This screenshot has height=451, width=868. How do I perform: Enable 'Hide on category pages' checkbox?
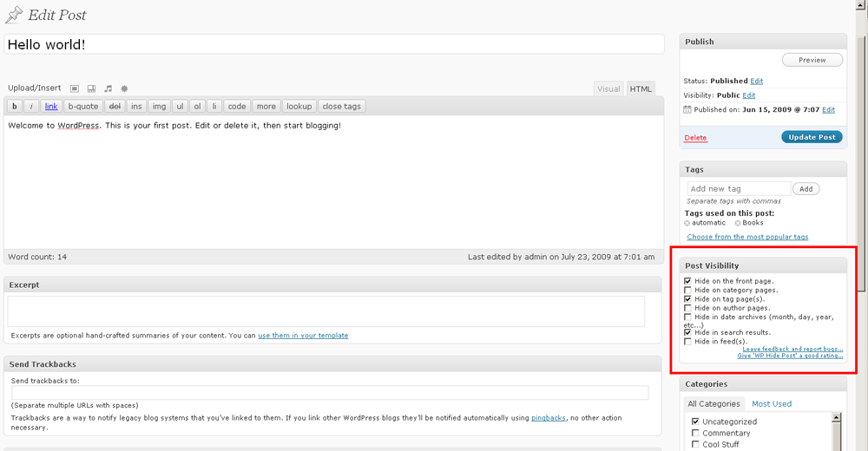[x=688, y=290]
